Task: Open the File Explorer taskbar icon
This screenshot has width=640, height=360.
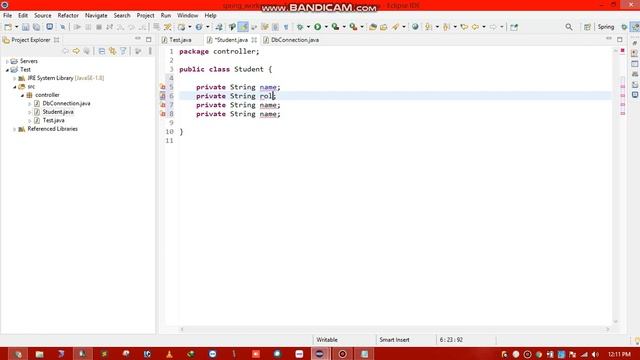Action: (39, 354)
